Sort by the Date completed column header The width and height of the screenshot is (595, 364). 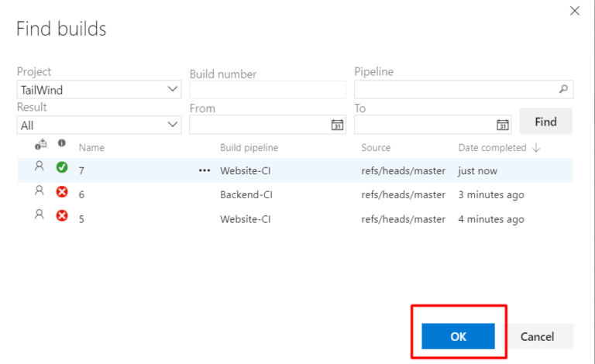pyautogui.click(x=492, y=147)
